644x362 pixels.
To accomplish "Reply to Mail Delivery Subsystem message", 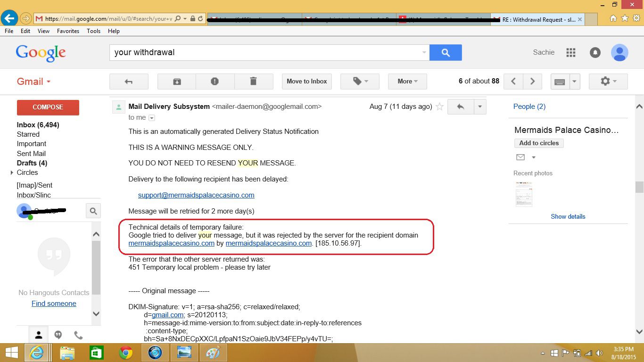I will click(460, 107).
